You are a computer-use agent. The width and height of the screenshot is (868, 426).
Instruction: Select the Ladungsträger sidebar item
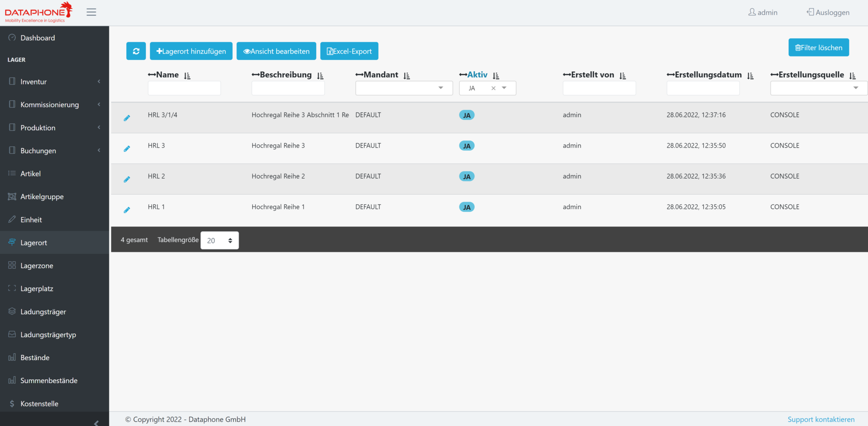[x=43, y=311]
